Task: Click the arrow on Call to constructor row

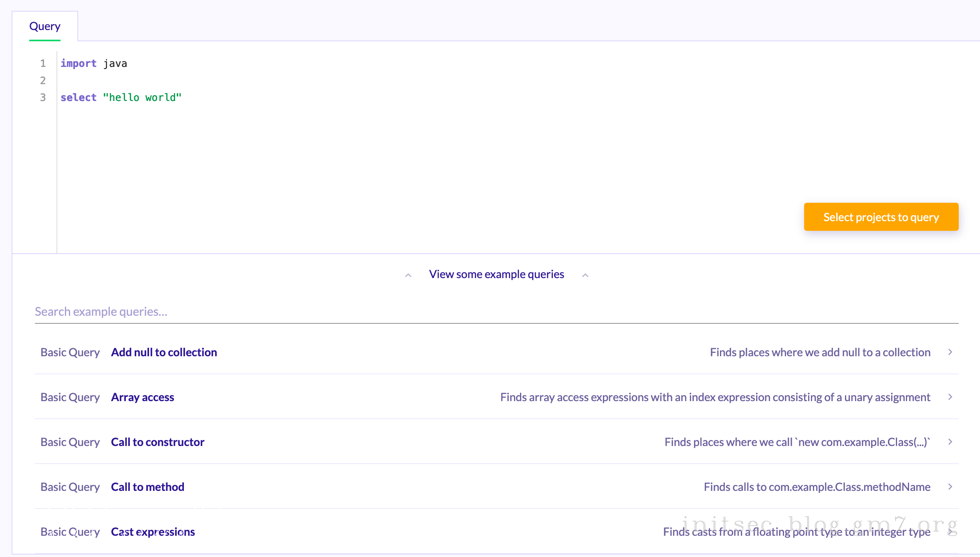Action: click(950, 442)
